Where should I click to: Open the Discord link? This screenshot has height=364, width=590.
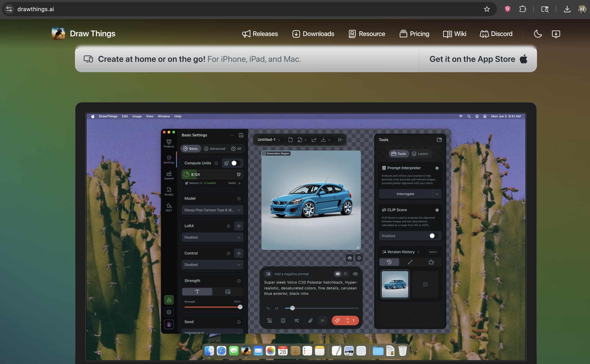[496, 34]
